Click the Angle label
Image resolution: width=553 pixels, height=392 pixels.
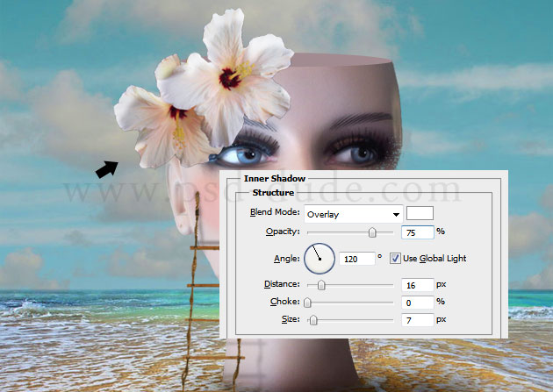[286, 259]
